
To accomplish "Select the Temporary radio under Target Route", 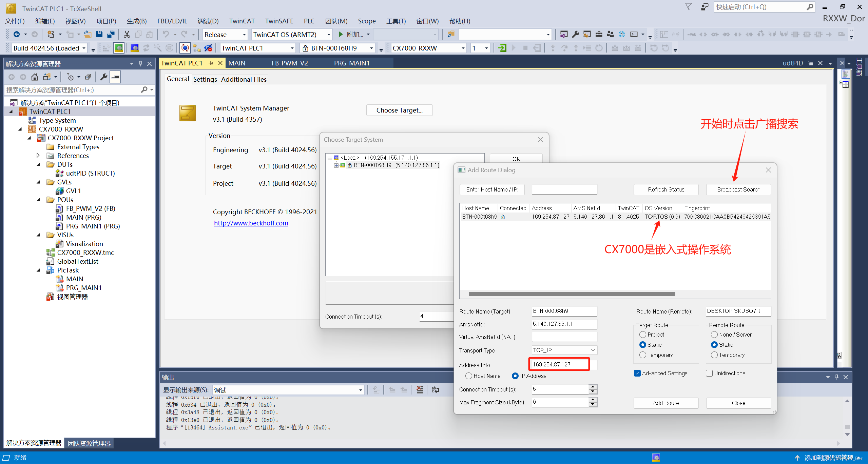I will (643, 355).
